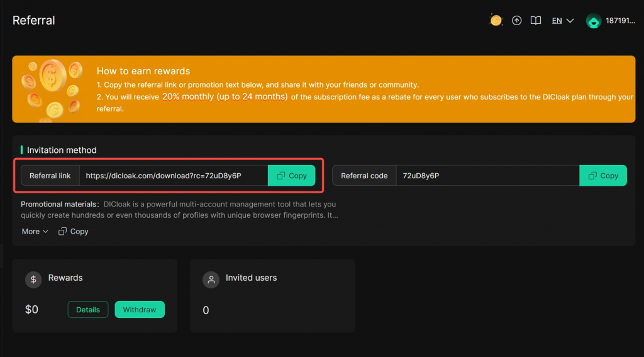Image resolution: width=644 pixels, height=357 pixels.
Task: Click the invited users count 0
Action: [206, 310]
